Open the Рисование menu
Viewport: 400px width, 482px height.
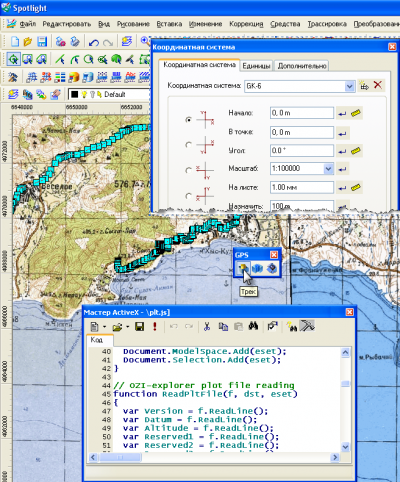[x=133, y=24]
